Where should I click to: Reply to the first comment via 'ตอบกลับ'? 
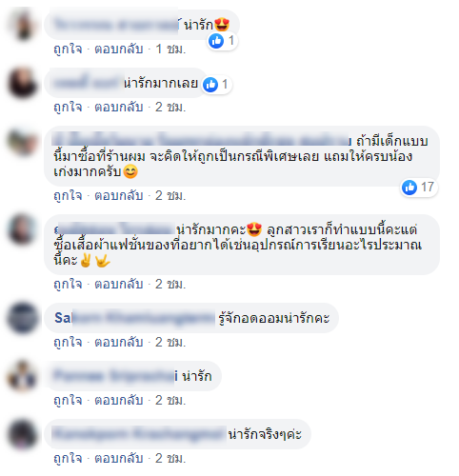point(119,50)
